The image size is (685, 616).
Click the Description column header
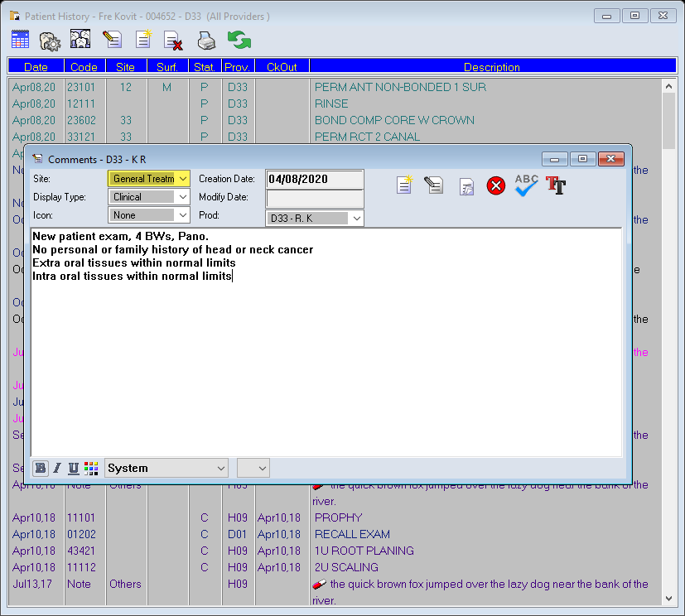(x=492, y=67)
